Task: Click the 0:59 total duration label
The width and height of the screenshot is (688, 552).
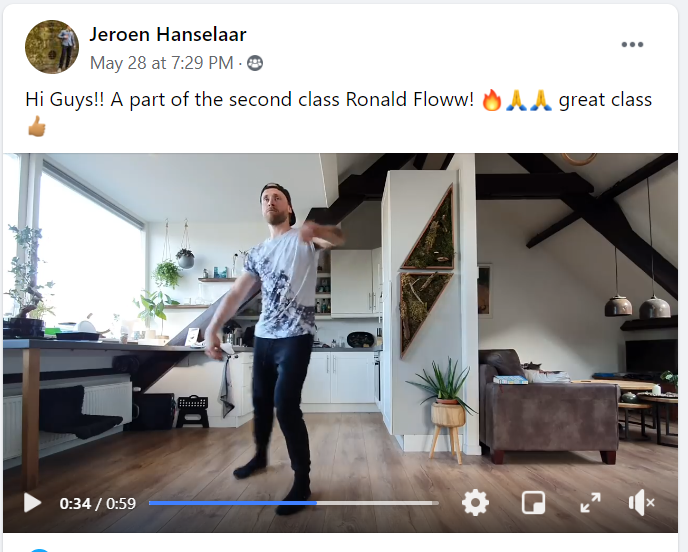Action: point(121,503)
